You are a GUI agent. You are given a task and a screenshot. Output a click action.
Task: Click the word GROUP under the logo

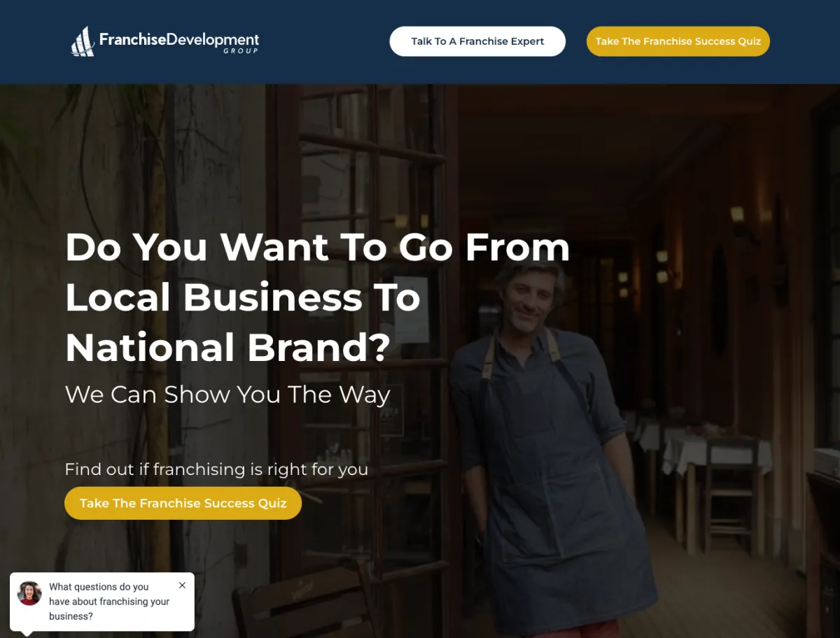pyautogui.click(x=241, y=51)
